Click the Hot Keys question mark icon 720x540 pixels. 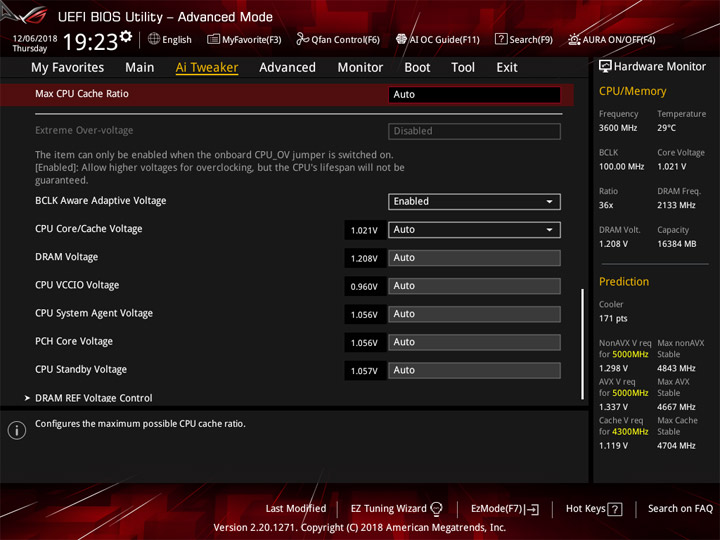click(615, 509)
